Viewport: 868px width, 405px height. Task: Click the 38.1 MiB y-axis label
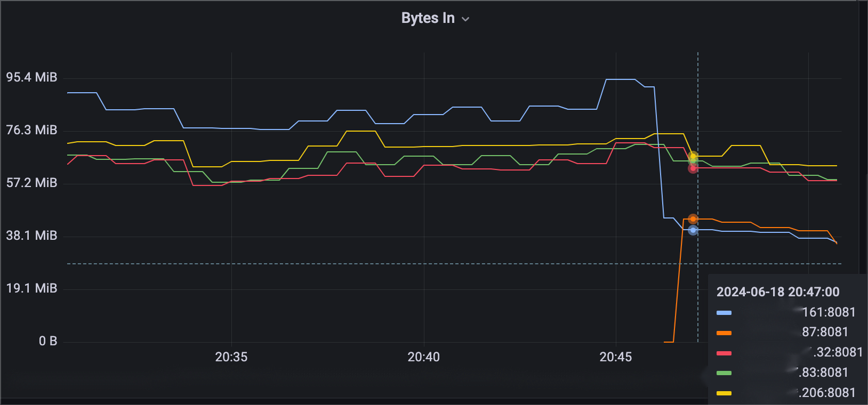[x=31, y=236]
